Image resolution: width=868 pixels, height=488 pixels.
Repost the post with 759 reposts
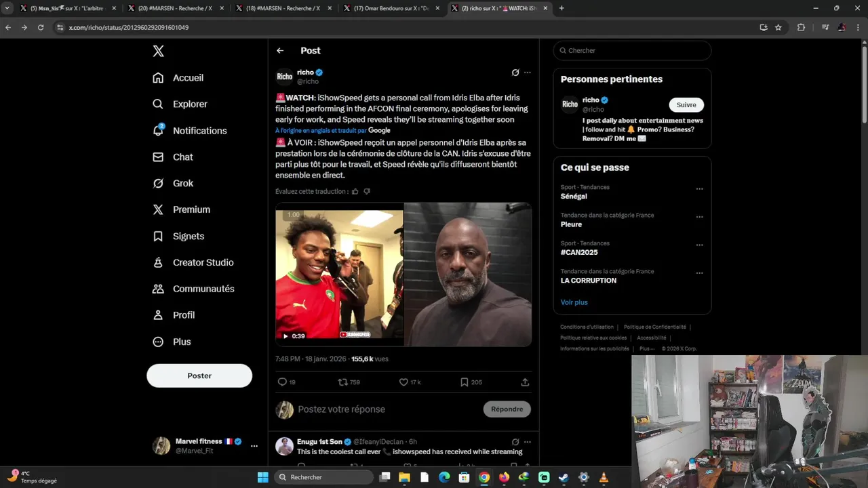pos(349,382)
